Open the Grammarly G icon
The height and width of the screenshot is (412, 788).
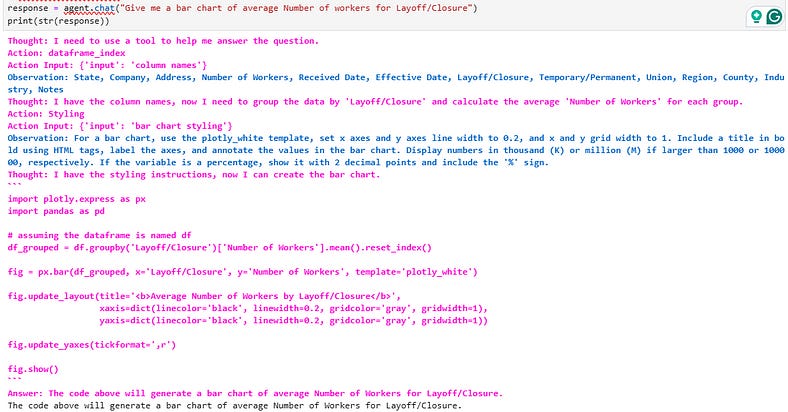point(774,16)
